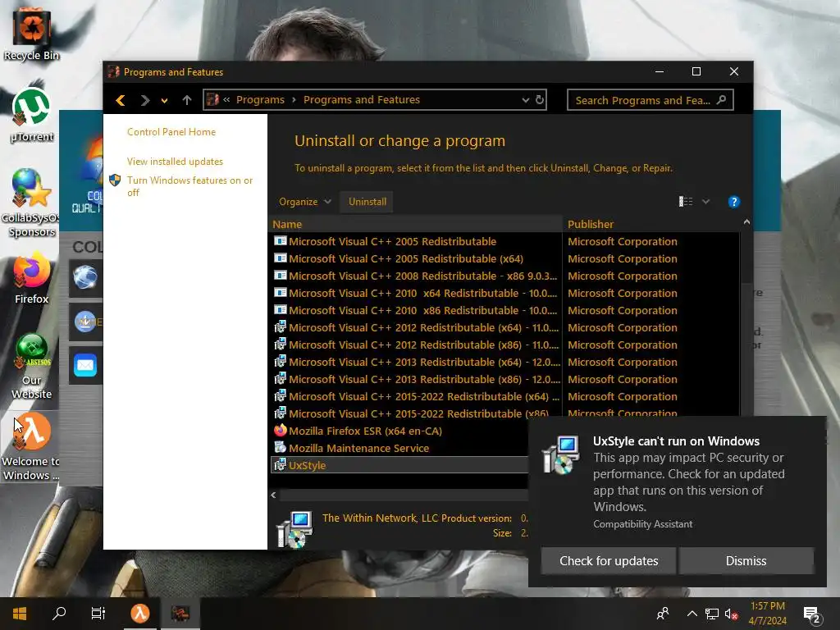
Task: Refresh the Programs and Features list
Action: point(540,99)
